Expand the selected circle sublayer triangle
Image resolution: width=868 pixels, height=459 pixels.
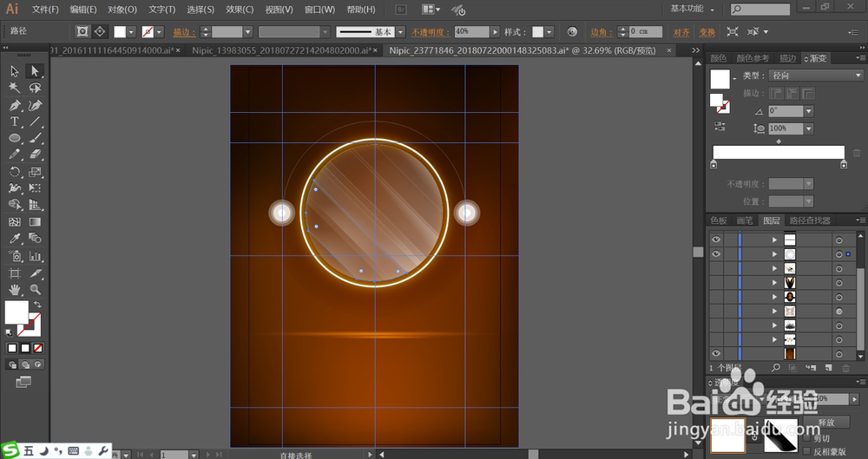774,254
